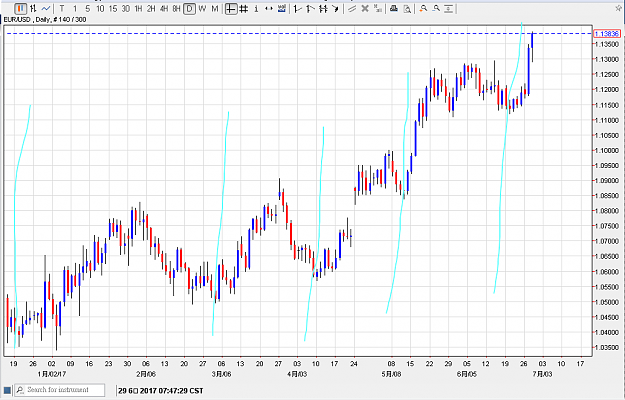The image size is (625, 400).
Task: Click the blue square status icon
Action: pyautogui.click(x=7, y=390)
